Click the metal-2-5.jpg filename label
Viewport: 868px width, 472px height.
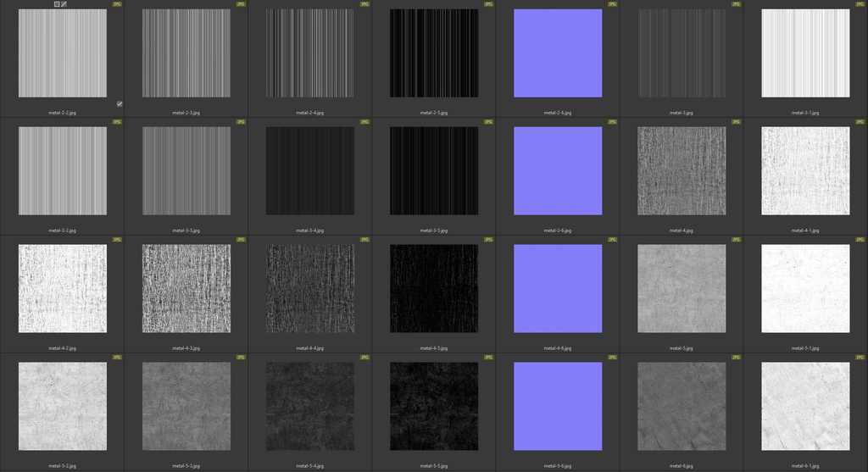click(434, 112)
